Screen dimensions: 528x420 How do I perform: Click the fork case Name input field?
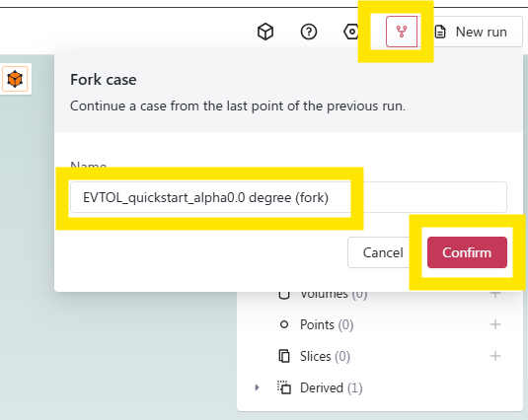[x=288, y=197]
